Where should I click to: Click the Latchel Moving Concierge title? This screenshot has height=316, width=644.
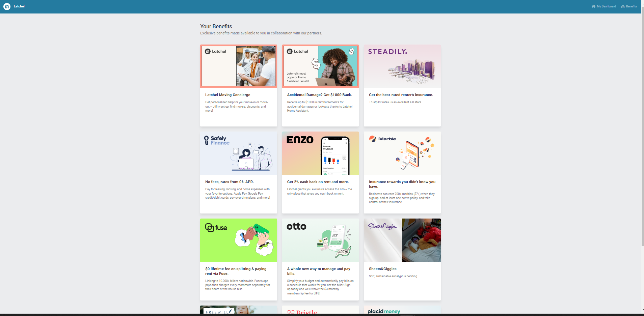point(228,95)
